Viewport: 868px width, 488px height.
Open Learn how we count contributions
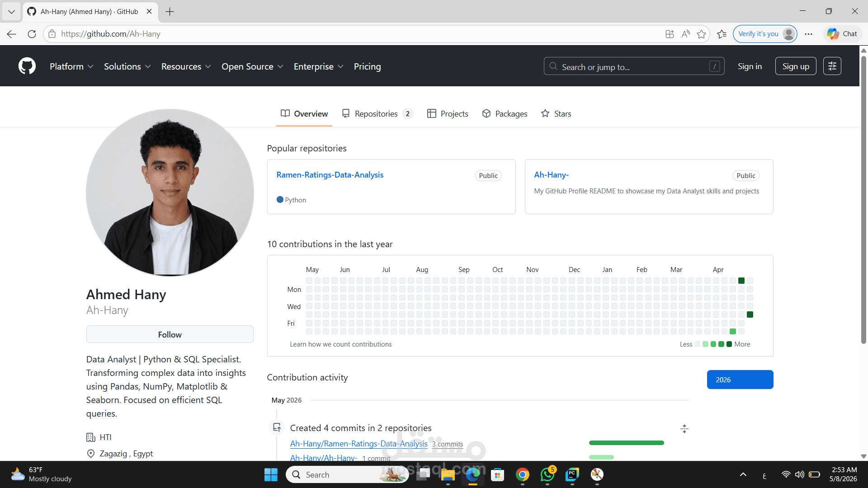341,344
